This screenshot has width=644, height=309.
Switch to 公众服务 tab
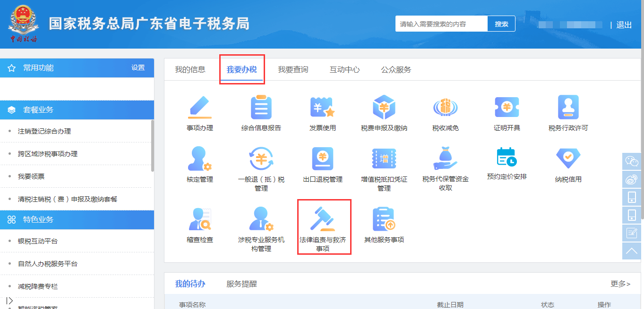pos(396,70)
